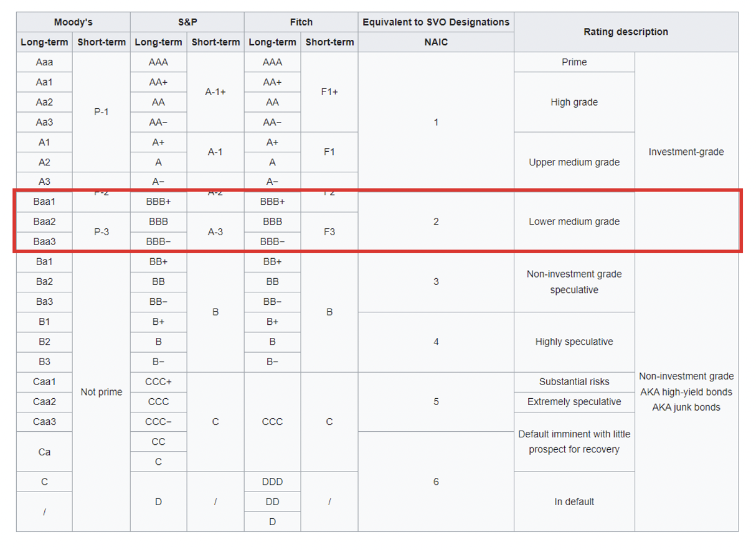Screen dimensions: 756x550
Task: Click the Not prime cell
Action: click(x=101, y=392)
